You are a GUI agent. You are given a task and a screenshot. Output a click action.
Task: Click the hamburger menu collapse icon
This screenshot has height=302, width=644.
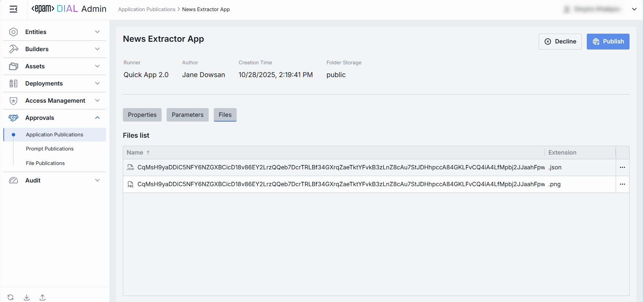tap(13, 9)
